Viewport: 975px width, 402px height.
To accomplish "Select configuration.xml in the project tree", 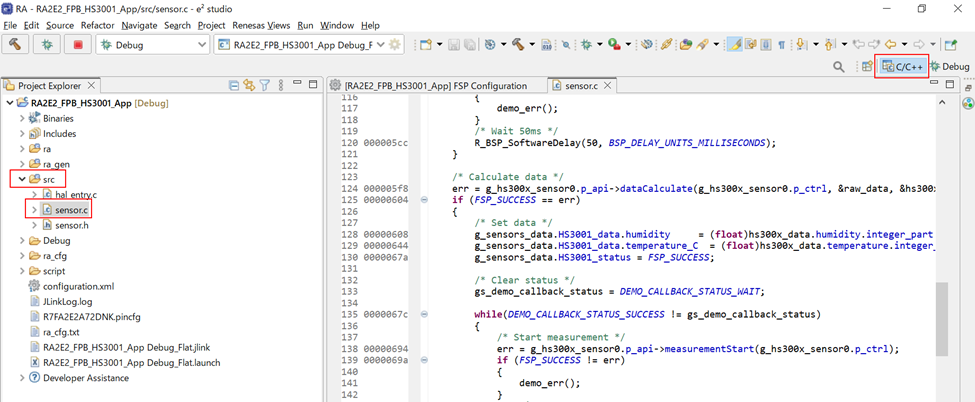I will coord(78,286).
